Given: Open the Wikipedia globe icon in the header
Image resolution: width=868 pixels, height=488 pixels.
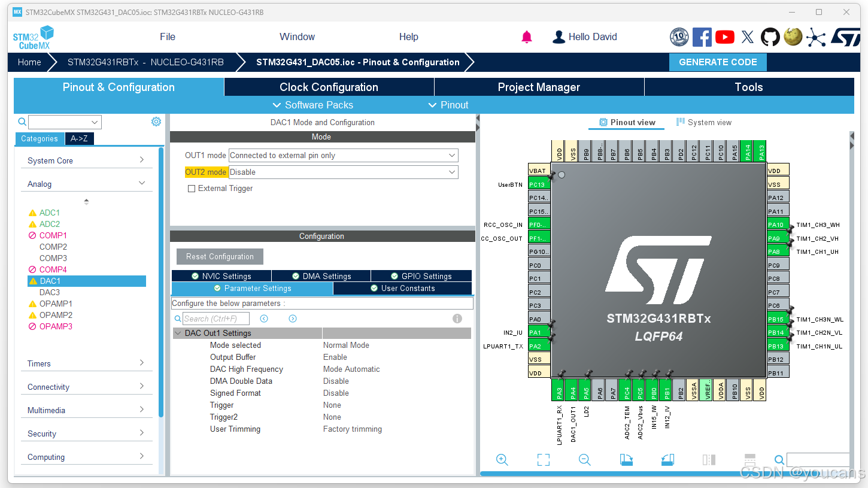Looking at the screenshot, I should coord(793,37).
